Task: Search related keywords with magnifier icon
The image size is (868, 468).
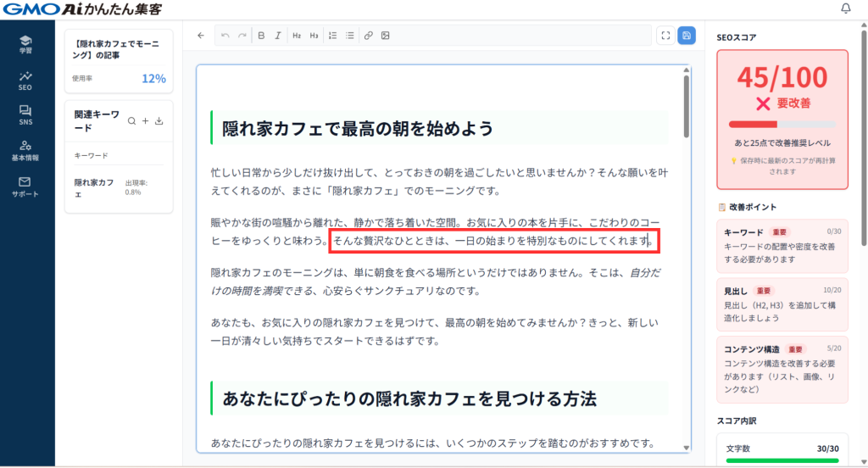Action: [x=131, y=121]
